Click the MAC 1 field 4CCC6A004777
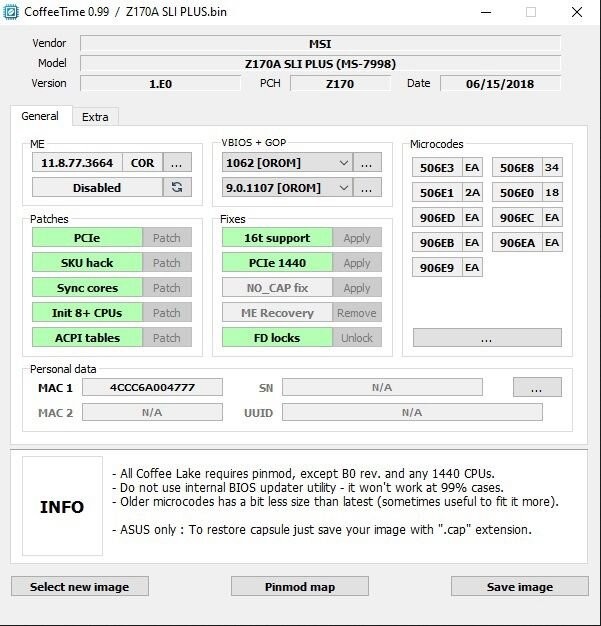The width and height of the screenshot is (601, 626). (x=152, y=387)
